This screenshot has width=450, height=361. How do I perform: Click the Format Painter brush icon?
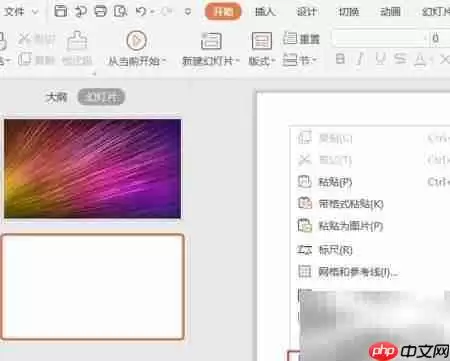click(77, 41)
